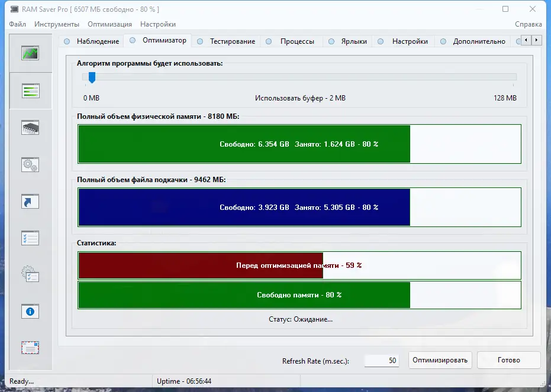Open the blue info sidebar icon
Screen dimensions: 551x392
[30, 311]
